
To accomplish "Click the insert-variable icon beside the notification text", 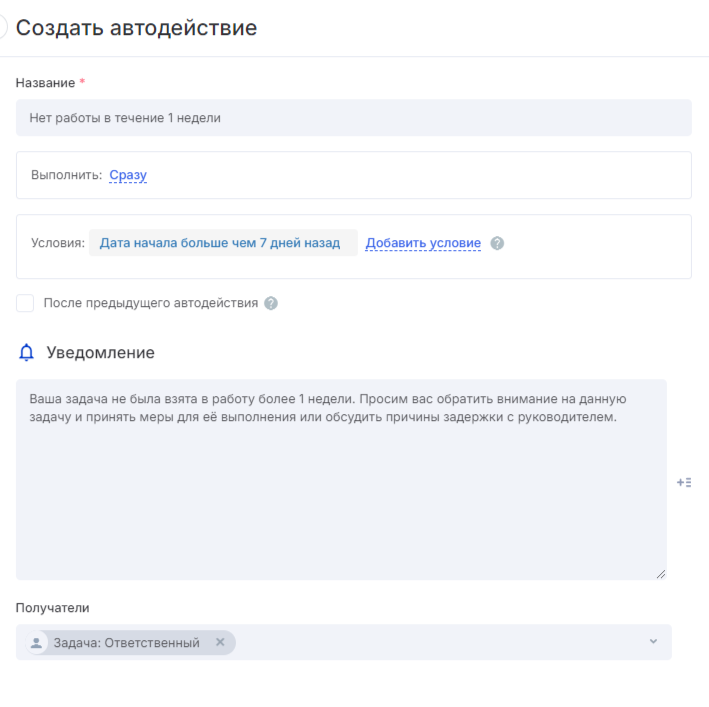I will point(684,482).
